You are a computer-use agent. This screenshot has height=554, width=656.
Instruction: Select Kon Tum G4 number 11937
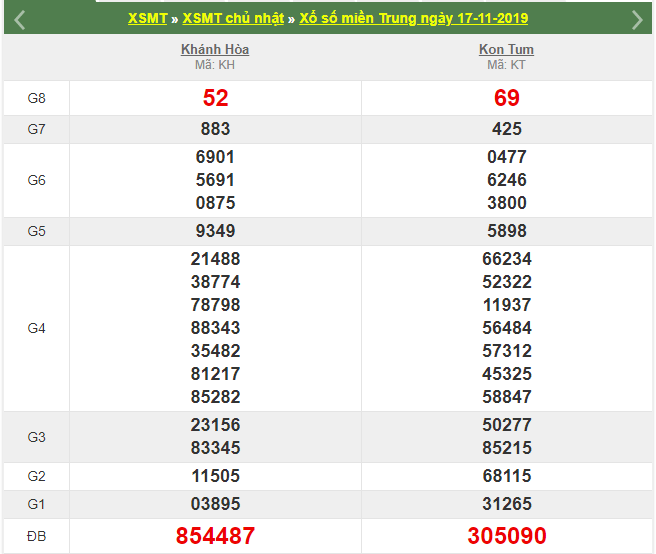507,305
